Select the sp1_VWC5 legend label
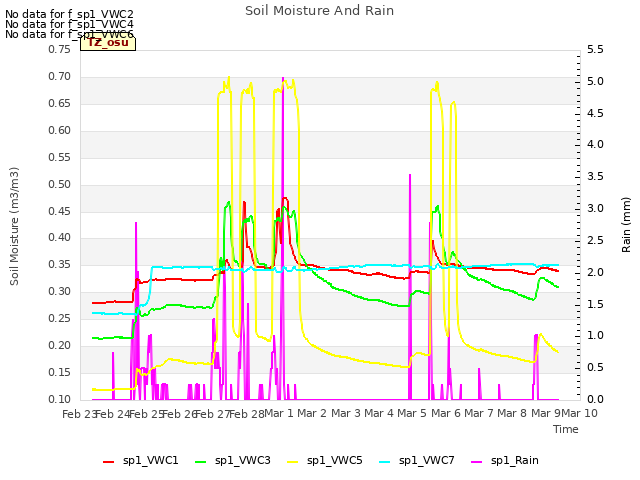 tap(335, 460)
